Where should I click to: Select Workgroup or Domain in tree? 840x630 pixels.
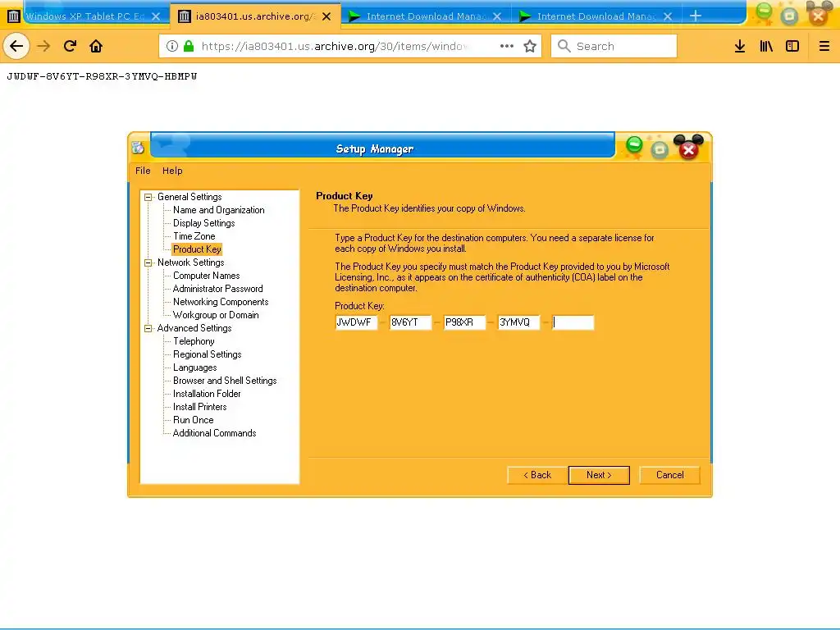pos(216,315)
